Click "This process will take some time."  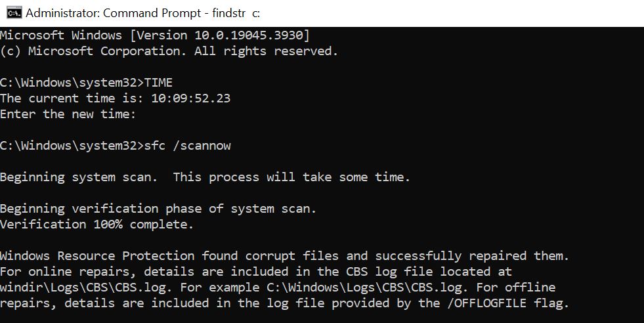[291, 177]
